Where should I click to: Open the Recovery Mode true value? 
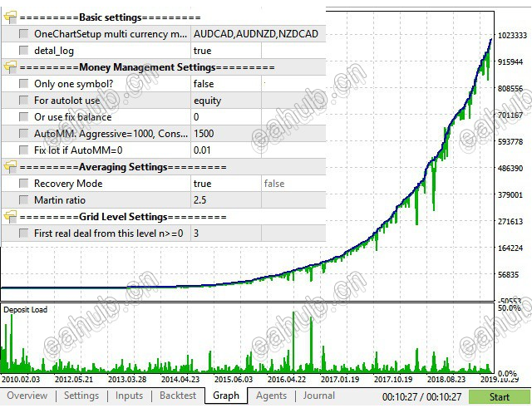(x=226, y=183)
